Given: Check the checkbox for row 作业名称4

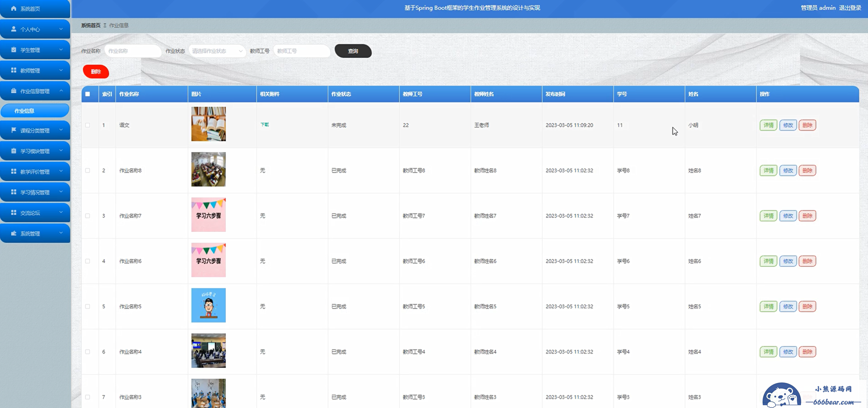Looking at the screenshot, I should point(88,352).
